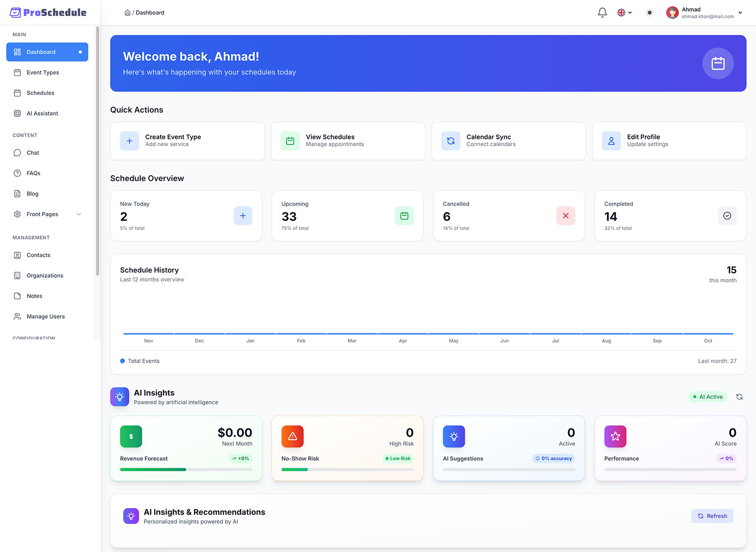756x552 pixels.
Task: Click the notification bell icon
Action: tap(602, 13)
